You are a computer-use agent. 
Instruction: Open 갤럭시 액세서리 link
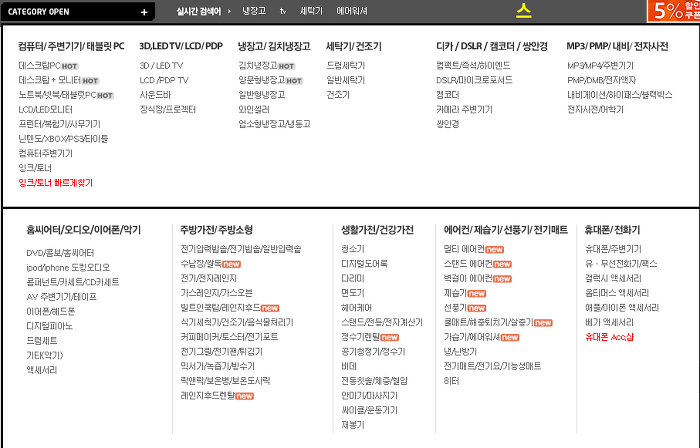[x=613, y=278]
